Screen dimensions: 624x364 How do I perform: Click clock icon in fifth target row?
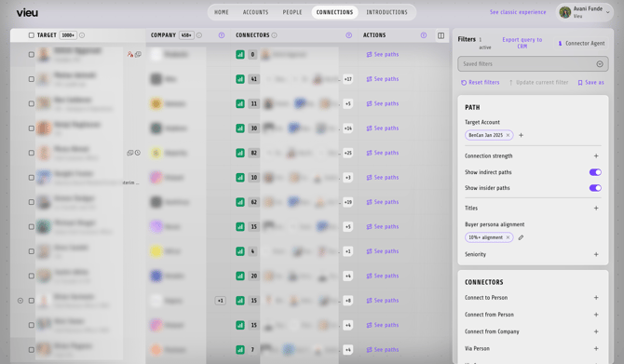click(138, 153)
